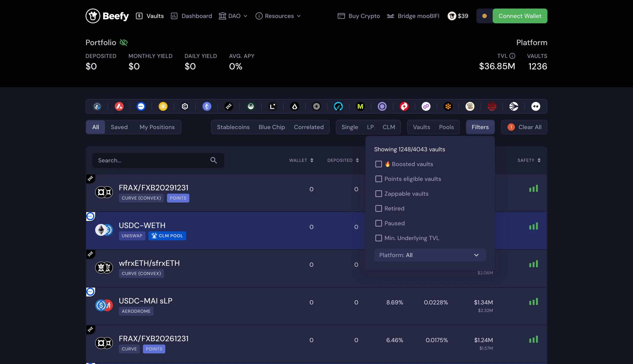
Task: Open the Platform: All dropdown
Action: (x=430, y=255)
